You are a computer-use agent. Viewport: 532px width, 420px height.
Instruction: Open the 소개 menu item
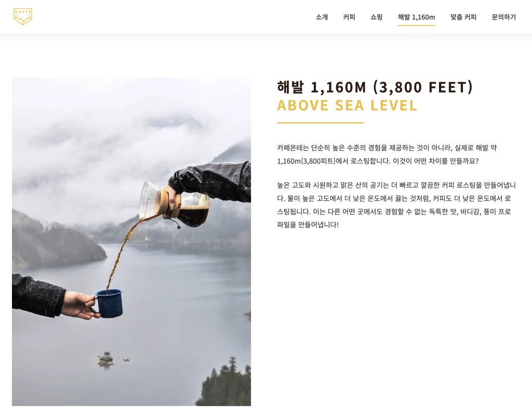[322, 17]
